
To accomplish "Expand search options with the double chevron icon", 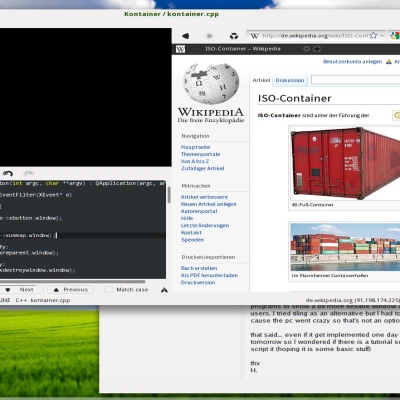I will point(164,290).
